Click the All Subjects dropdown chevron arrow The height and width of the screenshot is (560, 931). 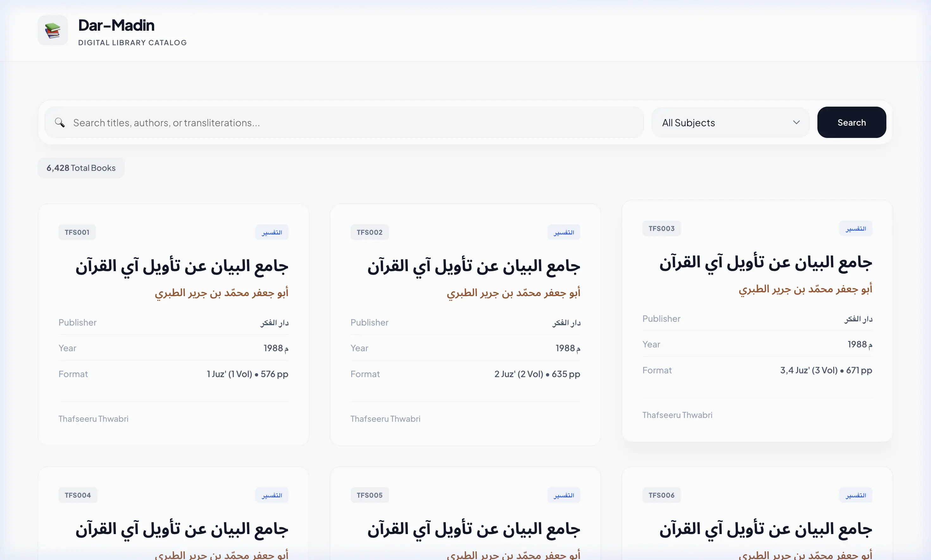tap(796, 122)
